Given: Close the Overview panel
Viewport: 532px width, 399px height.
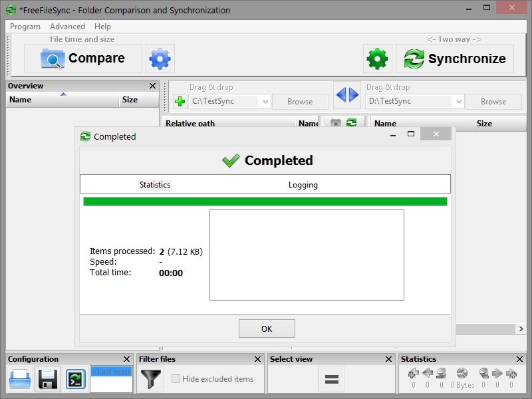Looking at the screenshot, I should 153,86.
